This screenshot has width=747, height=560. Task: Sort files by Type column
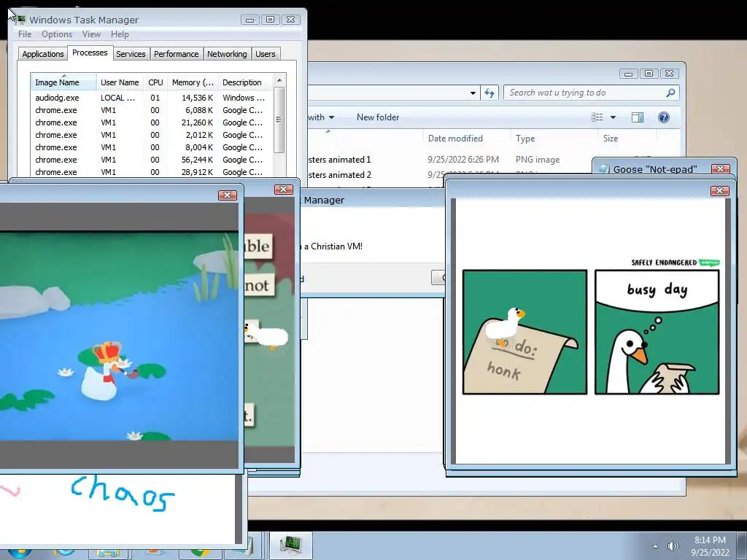point(554,139)
